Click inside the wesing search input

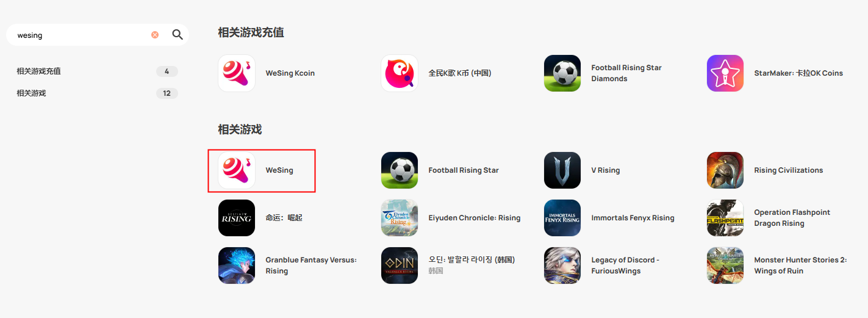click(x=82, y=35)
